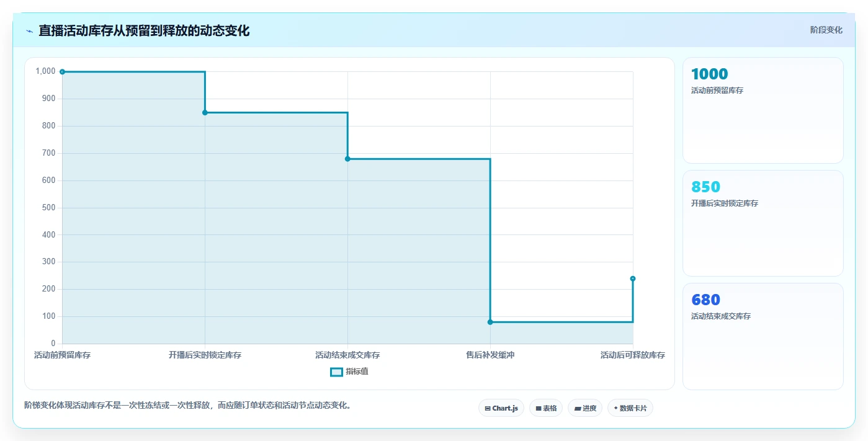The width and height of the screenshot is (868, 441).
Task: Click the 阶段变化 label in header
Action: pos(826,30)
